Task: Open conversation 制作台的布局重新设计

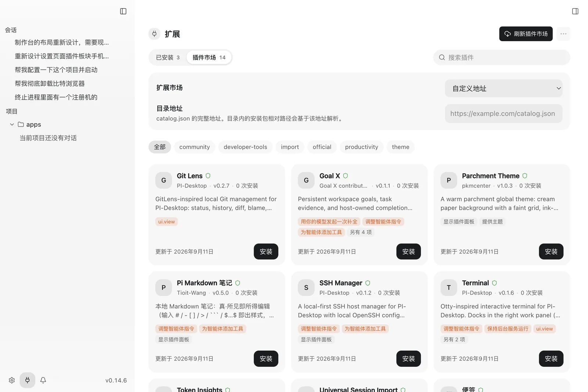Action: 62,42
